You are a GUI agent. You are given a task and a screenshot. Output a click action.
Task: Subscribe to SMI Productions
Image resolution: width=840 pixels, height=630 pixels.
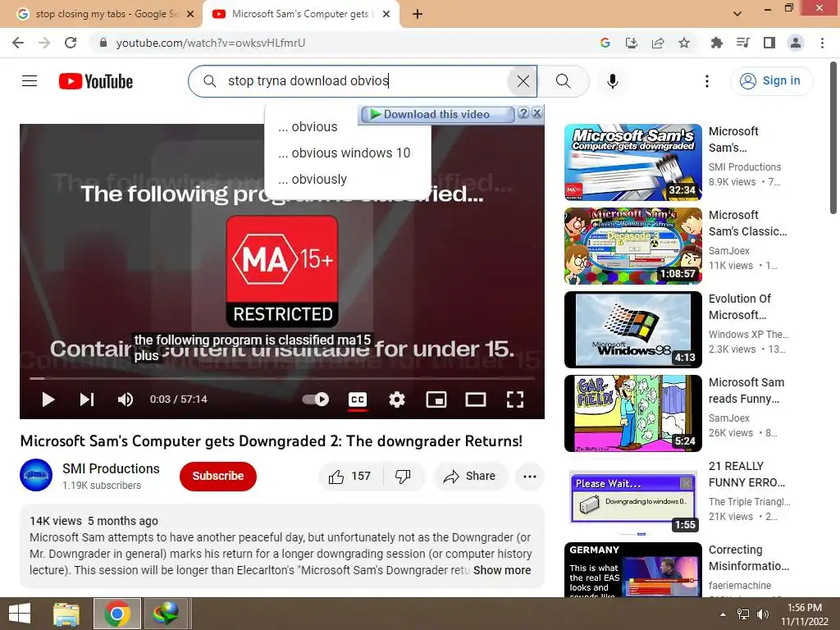[218, 476]
